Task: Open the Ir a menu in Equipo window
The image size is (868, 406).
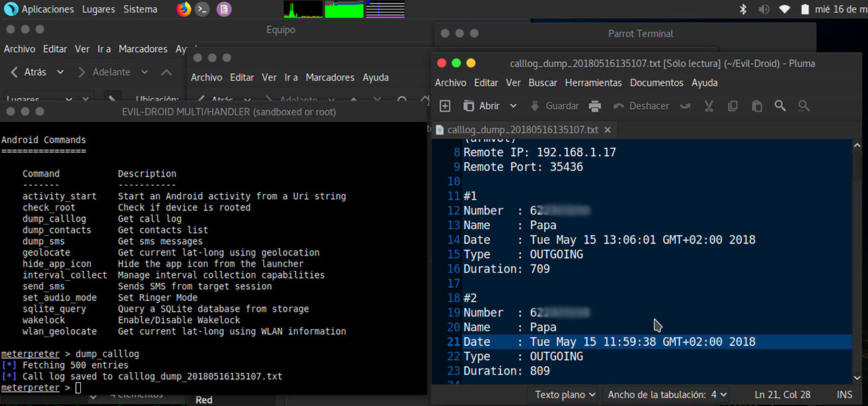Action: point(104,49)
